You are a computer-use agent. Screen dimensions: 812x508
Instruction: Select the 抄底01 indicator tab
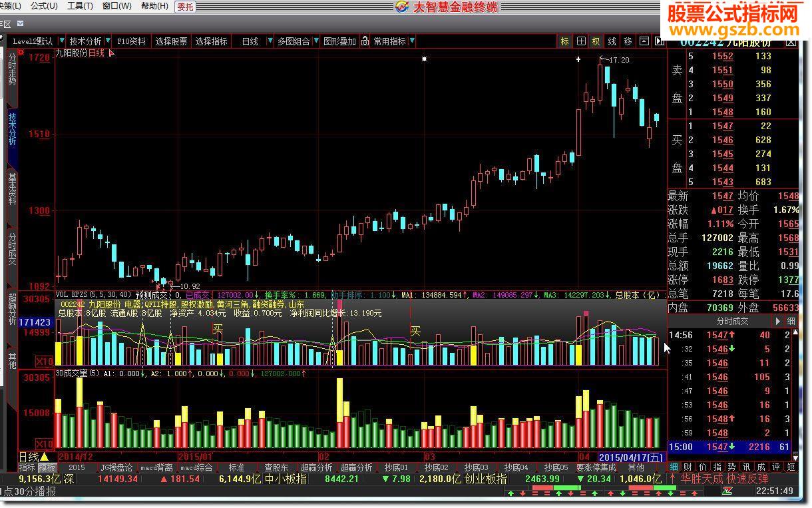pos(397,467)
